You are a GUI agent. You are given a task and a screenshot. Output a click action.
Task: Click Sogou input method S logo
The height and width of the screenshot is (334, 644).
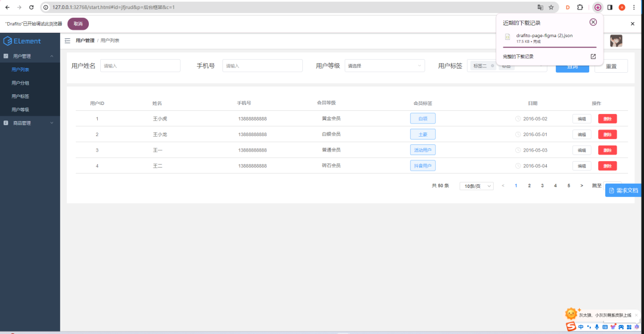click(x=571, y=327)
